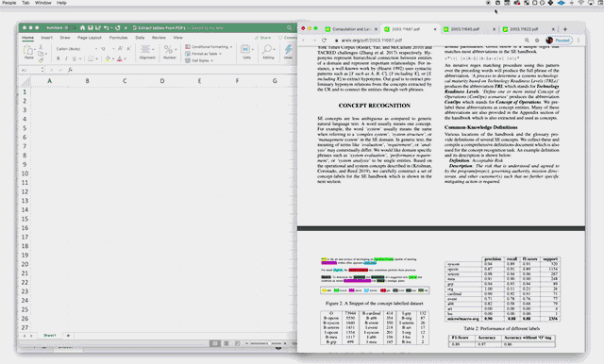Select the Sheet1 tab
604x364 pixels.
click(x=50, y=336)
